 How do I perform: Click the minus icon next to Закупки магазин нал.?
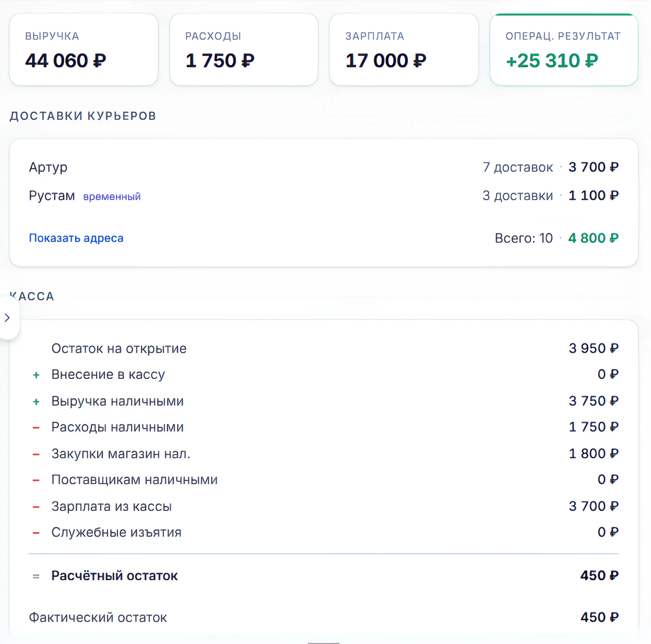click(36, 454)
